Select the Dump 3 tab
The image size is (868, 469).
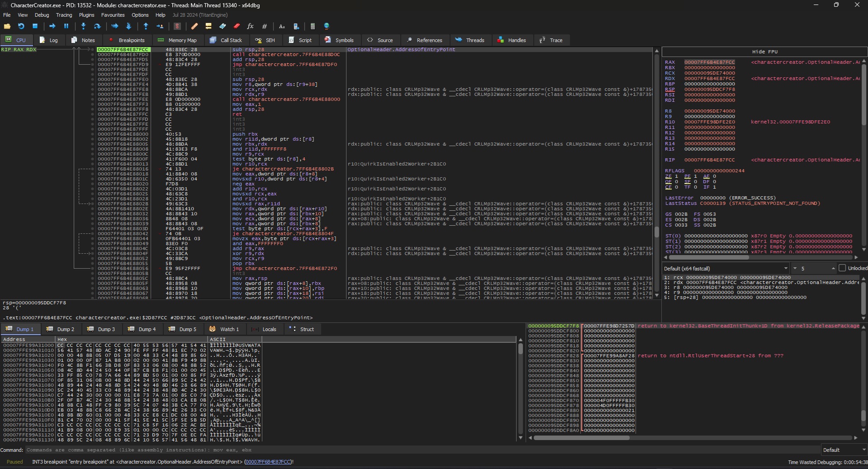coord(101,329)
